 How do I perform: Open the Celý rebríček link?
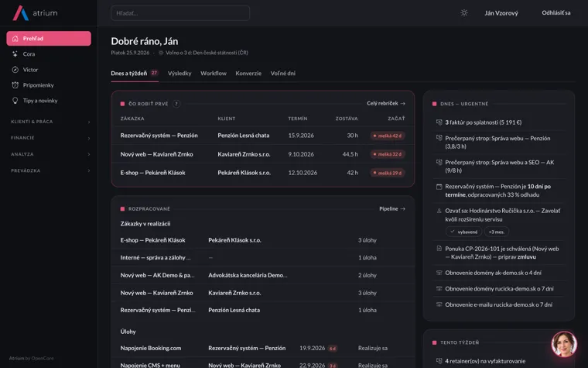386,103
